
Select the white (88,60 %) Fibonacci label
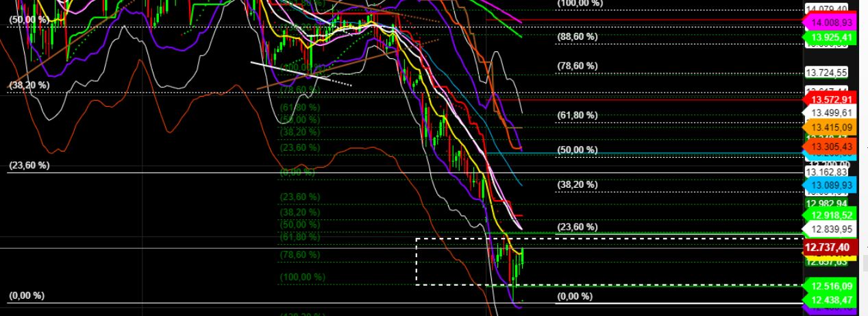pos(578,37)
